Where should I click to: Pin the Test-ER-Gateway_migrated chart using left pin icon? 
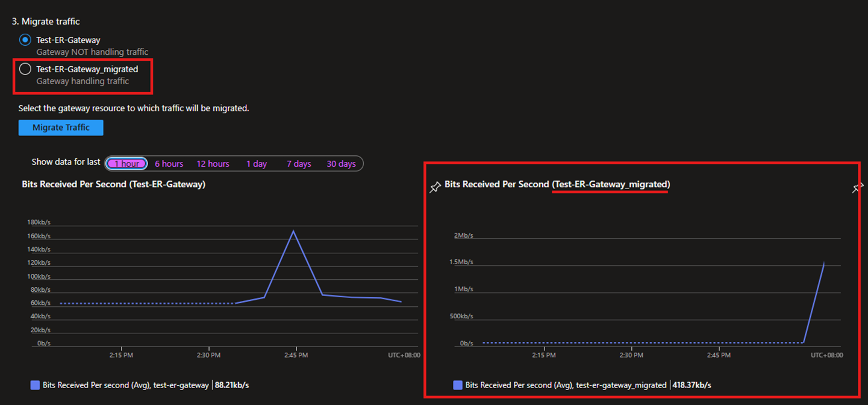point(435,187)
